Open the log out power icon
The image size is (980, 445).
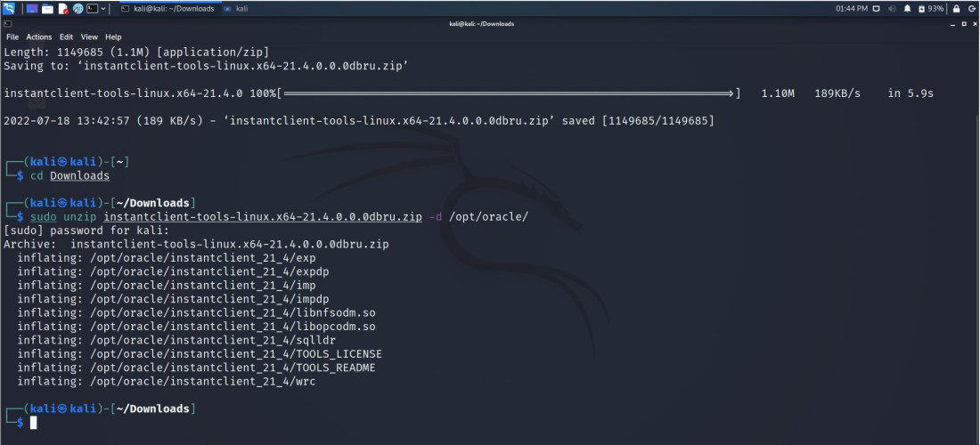[x=971, y=8]
